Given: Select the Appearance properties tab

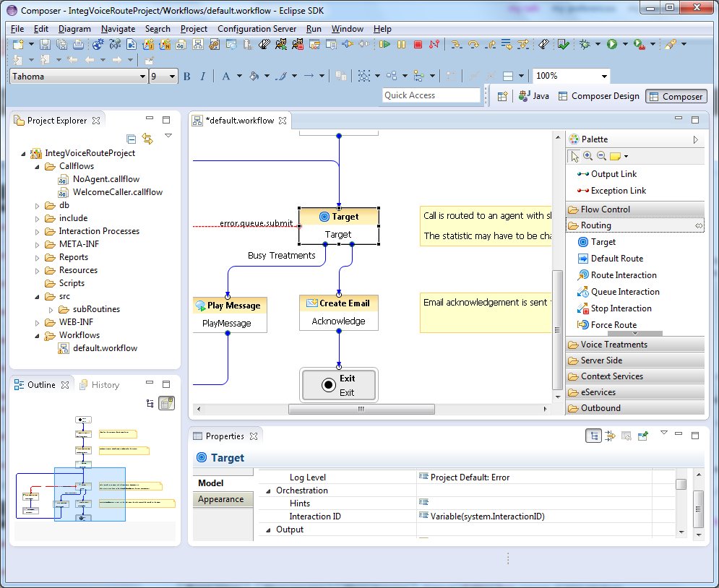Looking at the screenshot, I should click(223, 499).
